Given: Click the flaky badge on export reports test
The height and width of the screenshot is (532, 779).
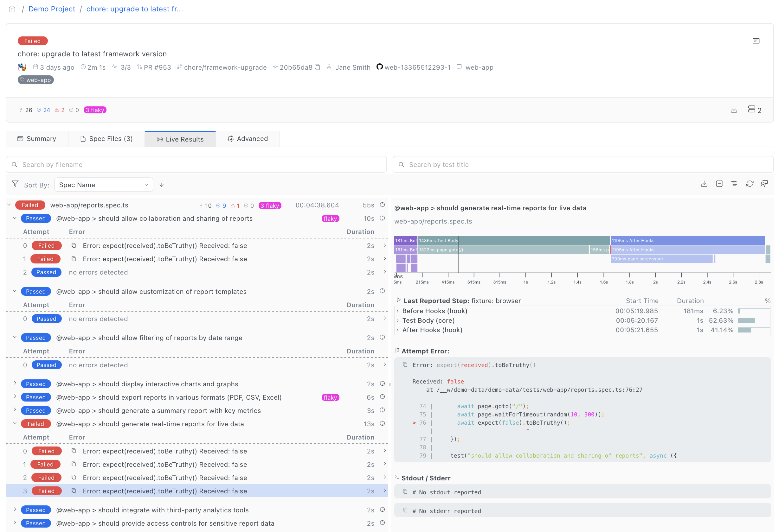Looking at the screenshot, I should pyautogui.click(x=330, y=397).
